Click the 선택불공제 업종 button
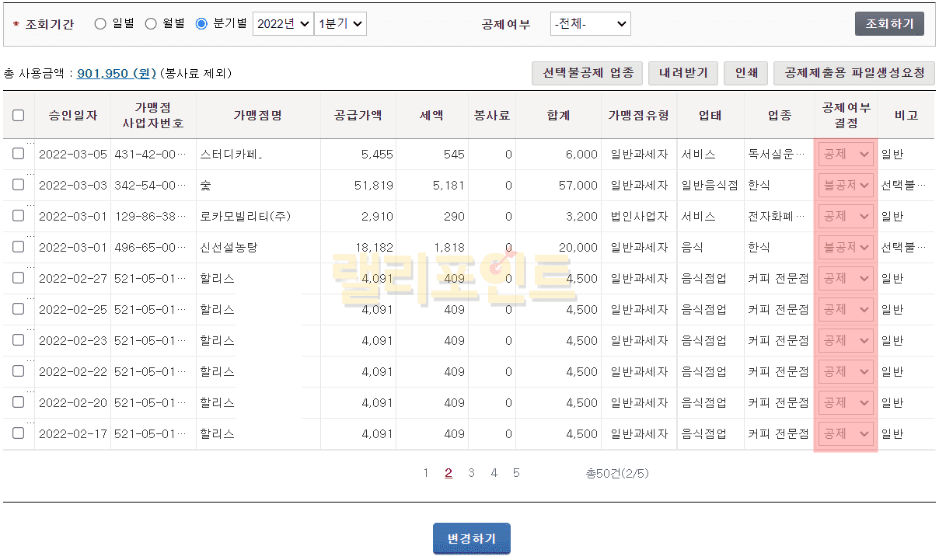 (x=588, y=73)
